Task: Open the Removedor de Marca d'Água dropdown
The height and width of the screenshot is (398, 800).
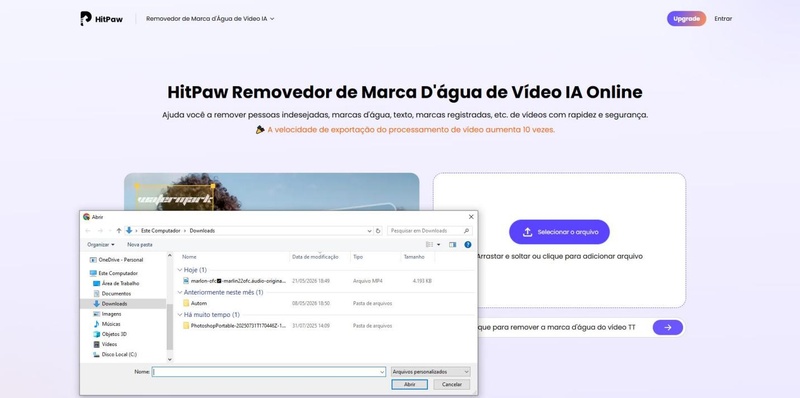Action: pyautogui.click(x=210, y=18)
